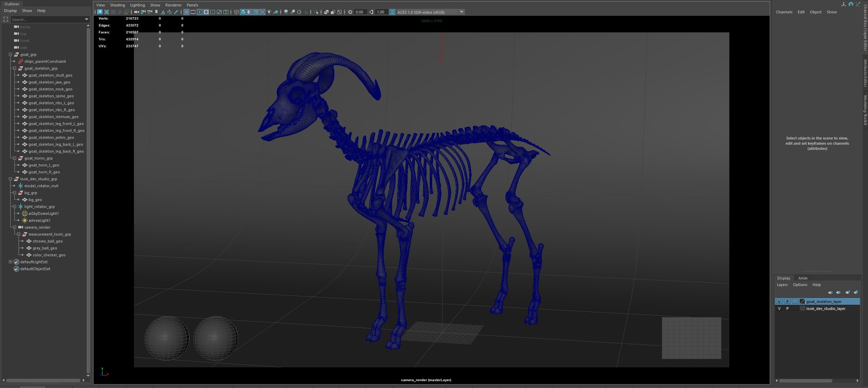868x388 pixels.
Task: Open the Shading menu in the viewport
Action: pyautogui.click(x=118, y=5)
